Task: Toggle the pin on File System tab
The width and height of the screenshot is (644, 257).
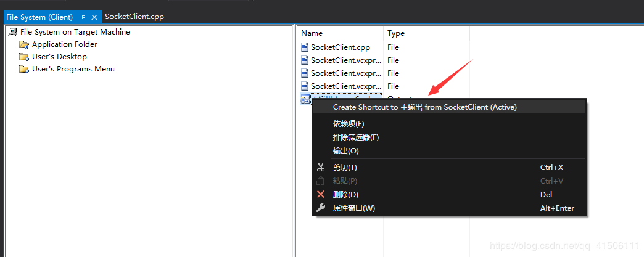Action: [83, 17]
